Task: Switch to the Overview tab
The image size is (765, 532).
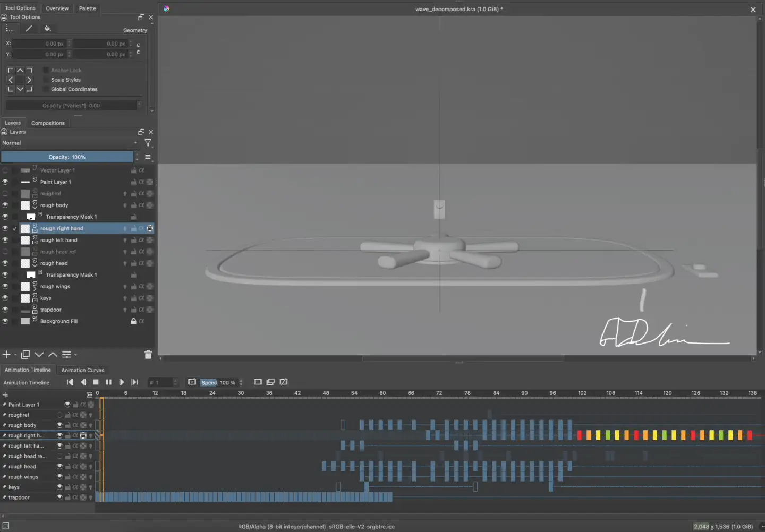Action: (57, 8)
